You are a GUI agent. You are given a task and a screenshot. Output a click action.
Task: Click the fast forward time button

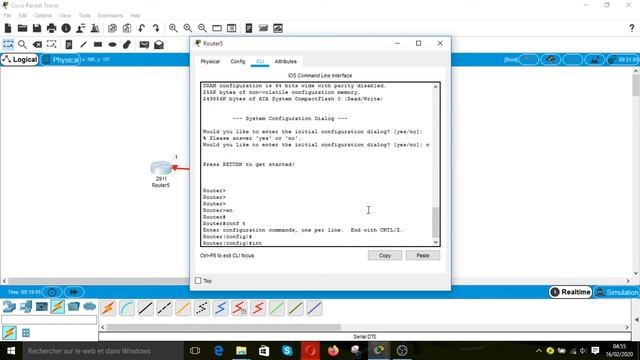pyautogui.click(x=73, y=292)
